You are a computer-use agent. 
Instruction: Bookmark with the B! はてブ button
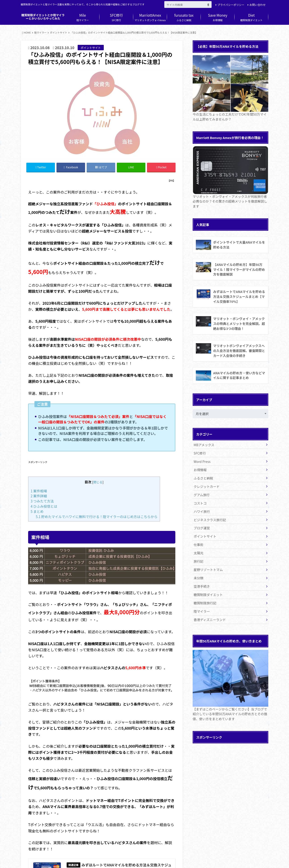[101, 167]
